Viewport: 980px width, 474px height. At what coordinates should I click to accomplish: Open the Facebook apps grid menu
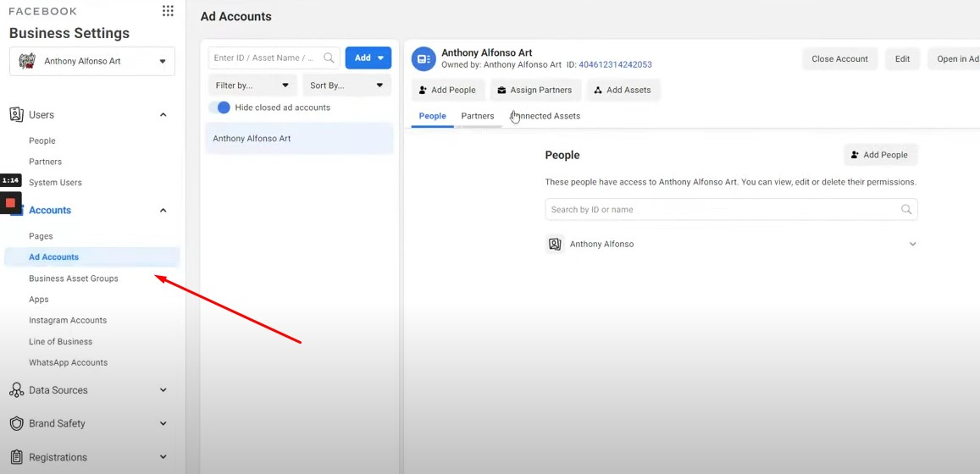click(x=168, y=11)
